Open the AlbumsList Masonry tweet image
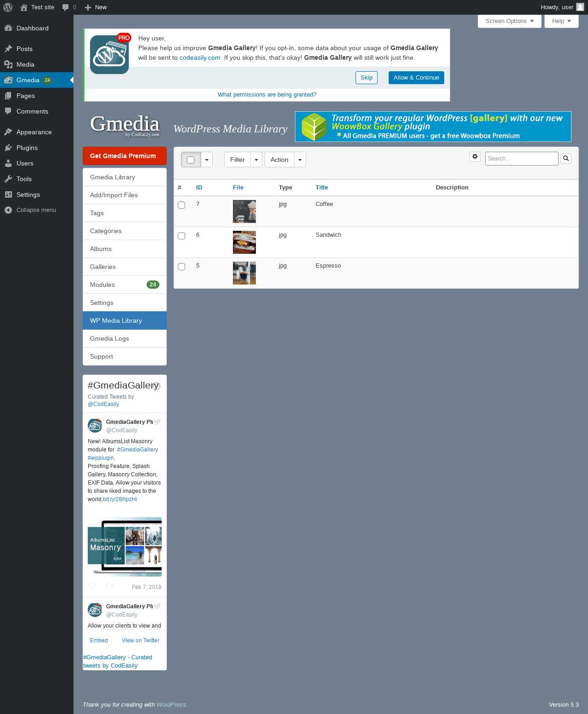The height and width of the screenshot is (714, 588). coord(124,547)
